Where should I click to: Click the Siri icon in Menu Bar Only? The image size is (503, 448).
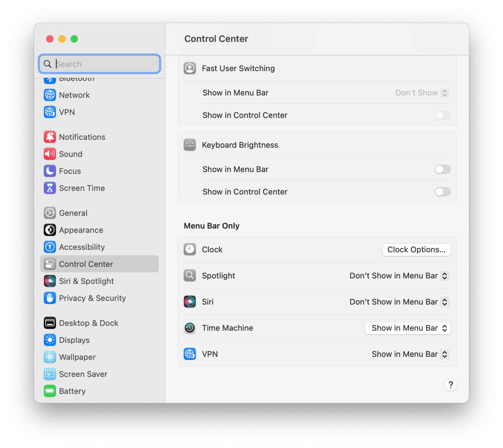(190, 302)
